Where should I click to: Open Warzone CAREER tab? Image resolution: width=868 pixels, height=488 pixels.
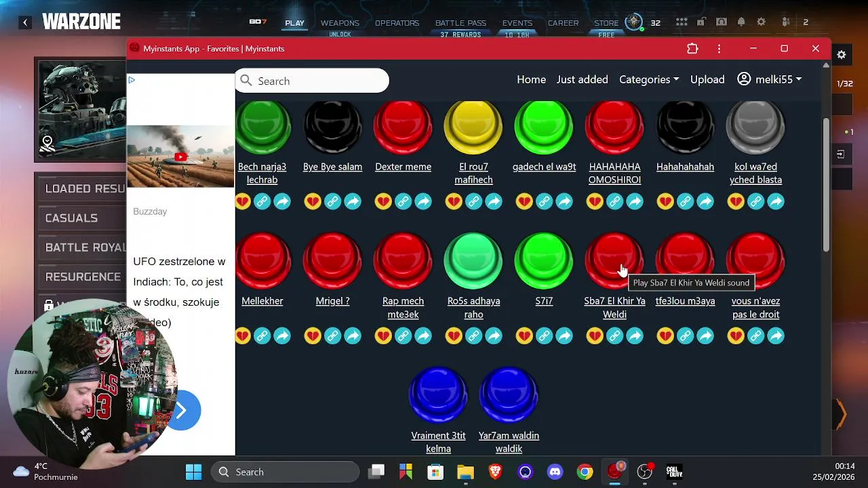point(563,23)
